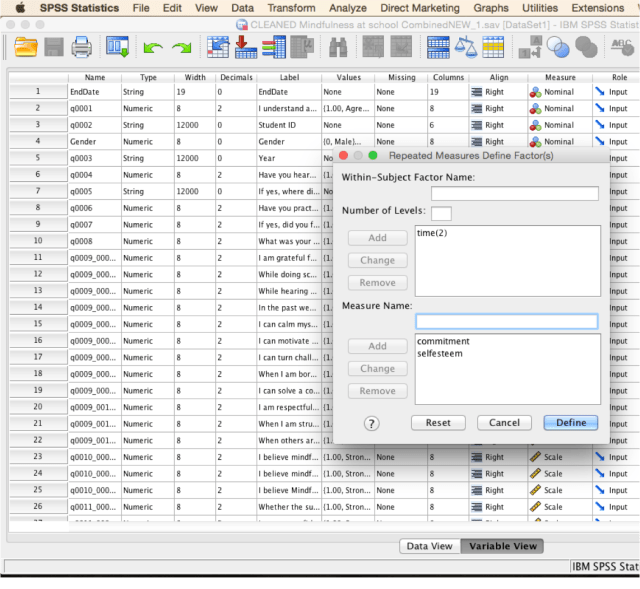Click Within-Subject Factor Name input field
640x589 pixels.
(x=515, y=193)
